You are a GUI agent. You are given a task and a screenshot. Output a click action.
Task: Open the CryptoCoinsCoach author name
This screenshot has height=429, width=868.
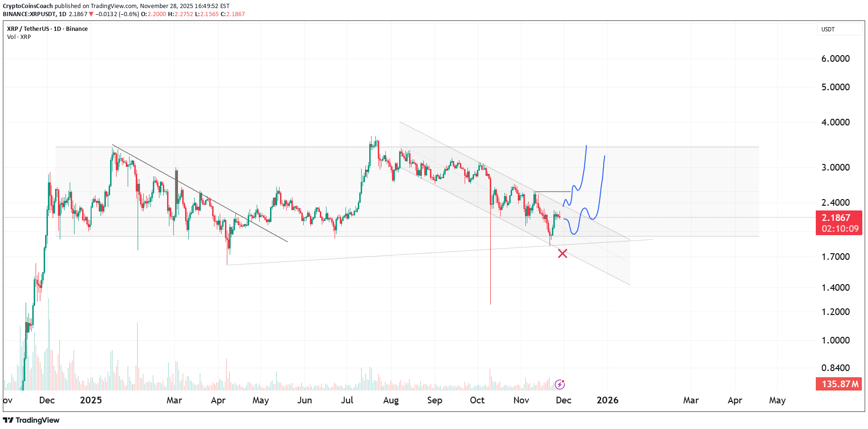(28, 6)
